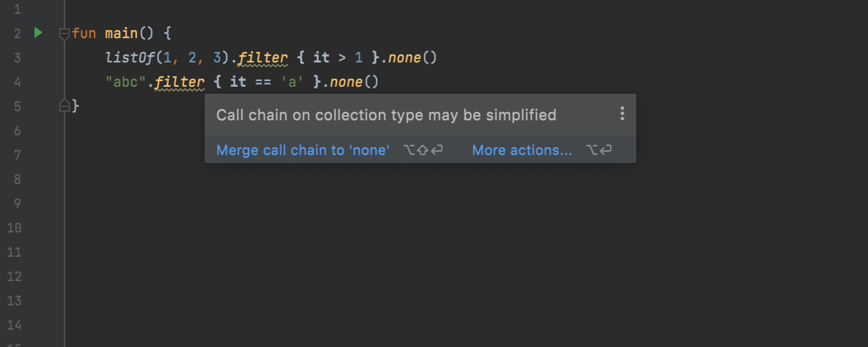Click the fun keyword on line 2
This screenshot has height=347, width=868.
coord(84,34)
